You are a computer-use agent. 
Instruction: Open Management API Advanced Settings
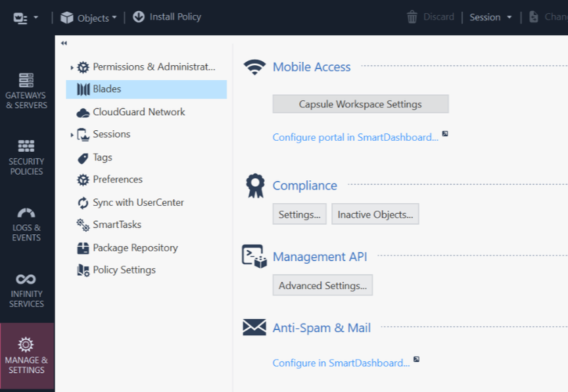(322, 285)
